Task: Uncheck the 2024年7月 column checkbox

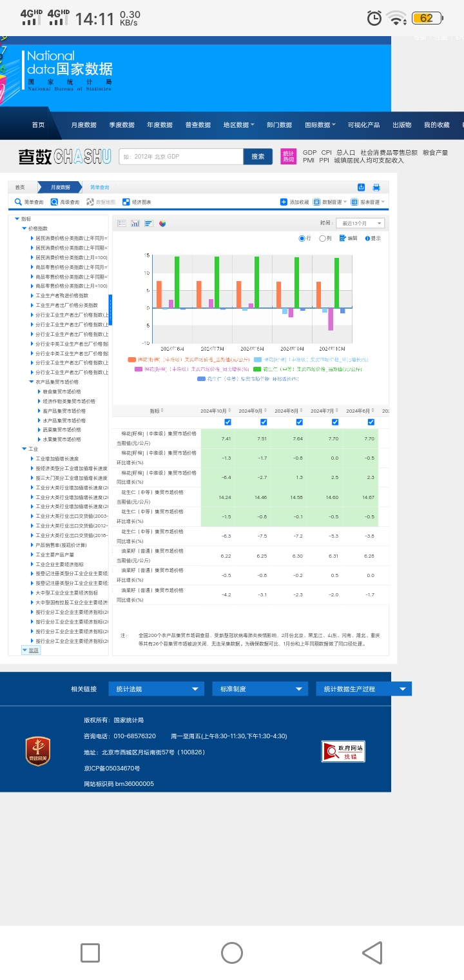Action: (335, 422)
